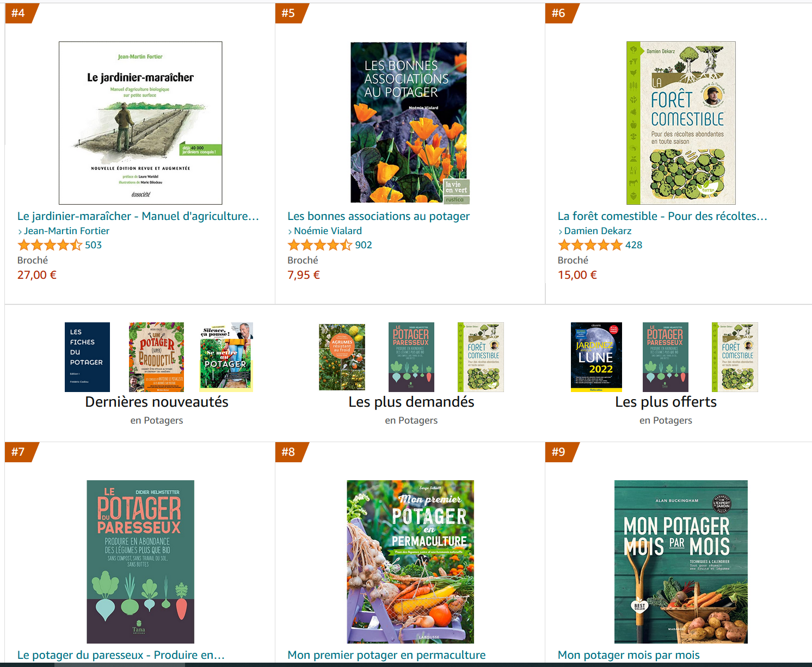
Task: Open the Le potager du paresseux cover
Action: click(x=140, y=562)
